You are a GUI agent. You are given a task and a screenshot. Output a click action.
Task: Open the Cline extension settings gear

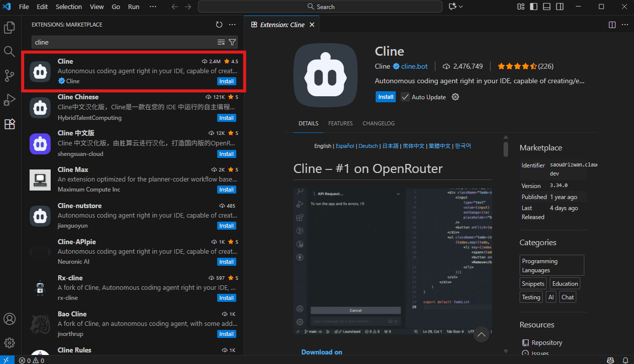455,97
